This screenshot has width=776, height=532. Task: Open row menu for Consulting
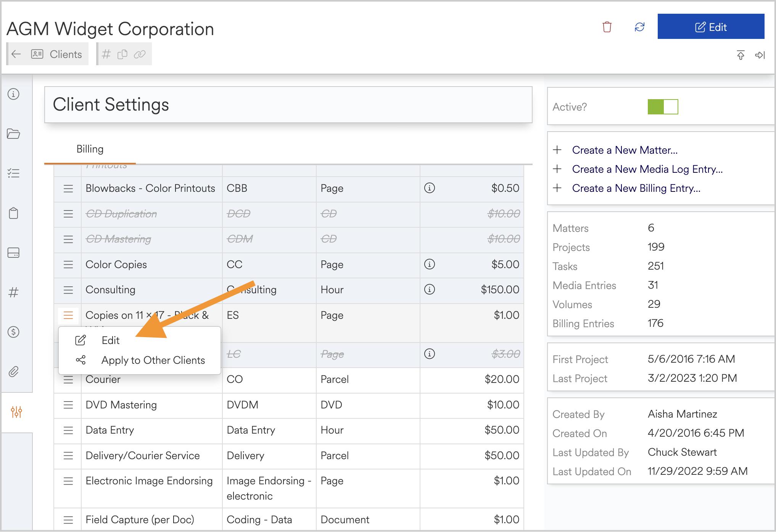pos(68,290)
